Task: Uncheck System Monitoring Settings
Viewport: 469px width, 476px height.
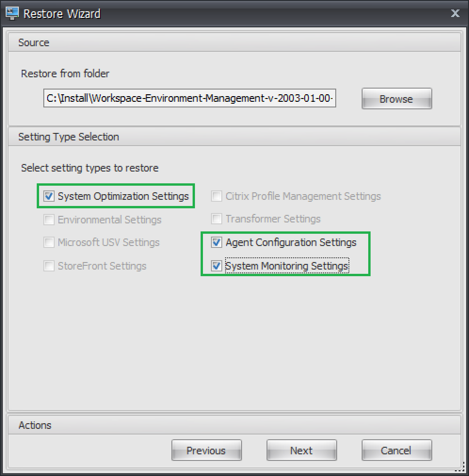Action: tap(217, 266)
